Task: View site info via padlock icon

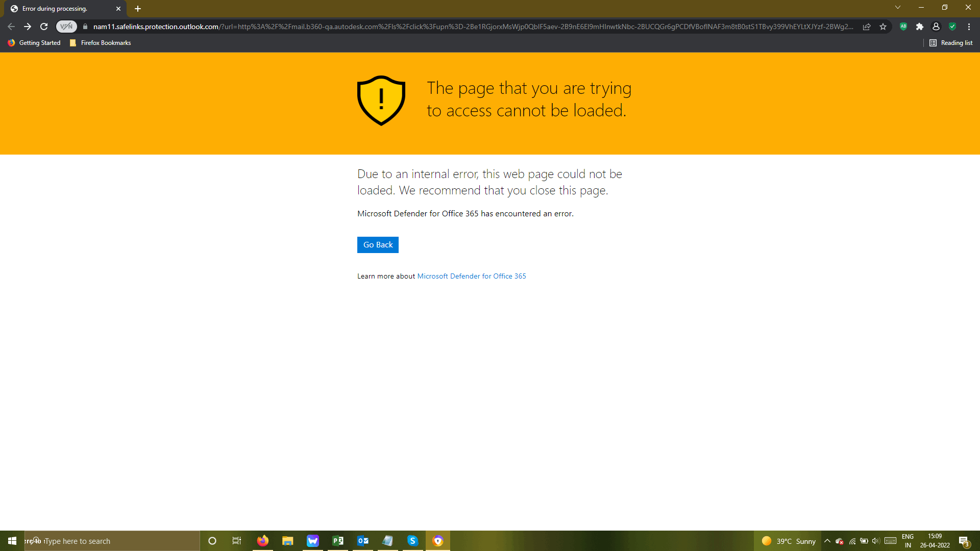Action: point(85,27)
